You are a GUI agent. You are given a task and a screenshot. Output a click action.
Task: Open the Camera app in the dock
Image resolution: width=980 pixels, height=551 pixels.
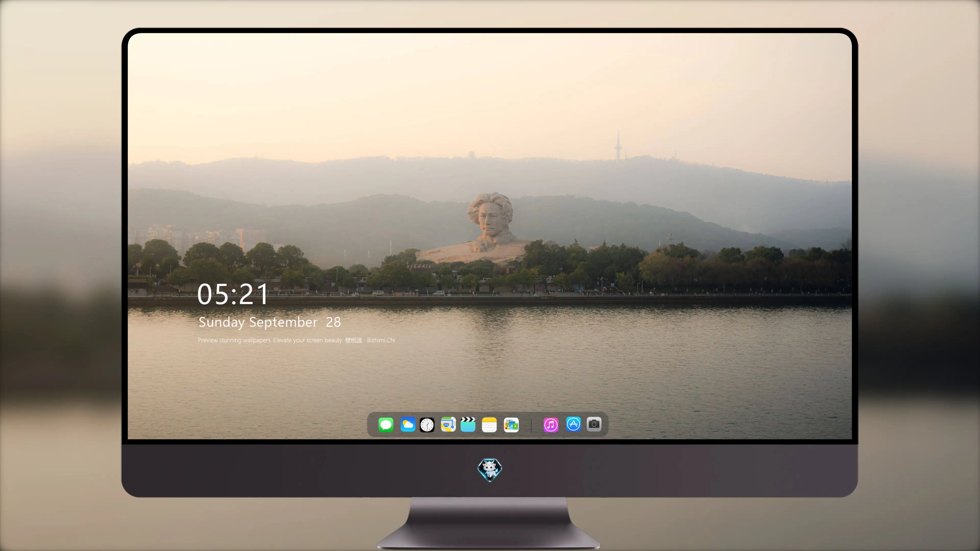[x=594, y=424]
